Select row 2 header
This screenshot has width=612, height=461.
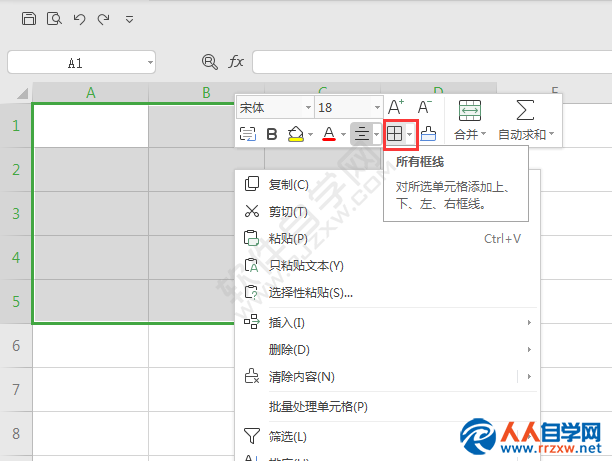pyautogui.click(x=16, y=170)
